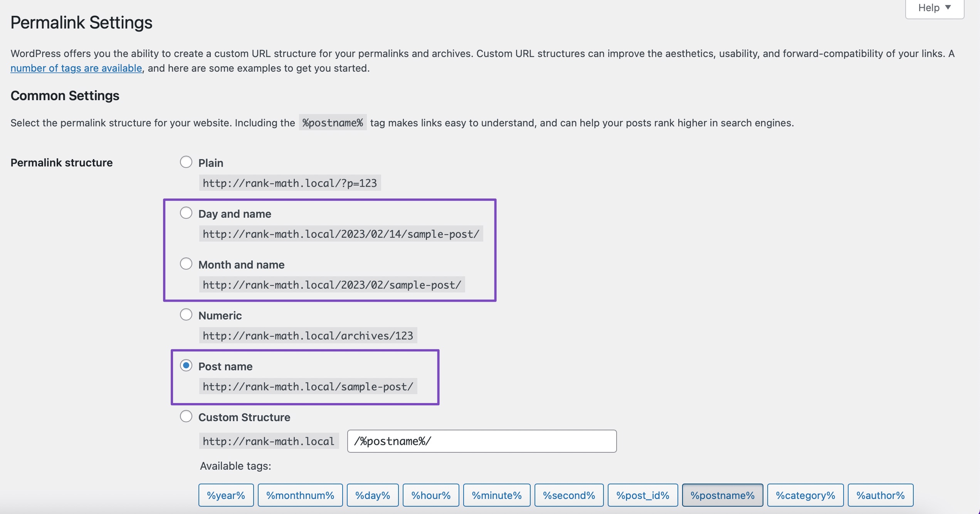
Task: Insert the %day% tag
Action: point(372,495)
